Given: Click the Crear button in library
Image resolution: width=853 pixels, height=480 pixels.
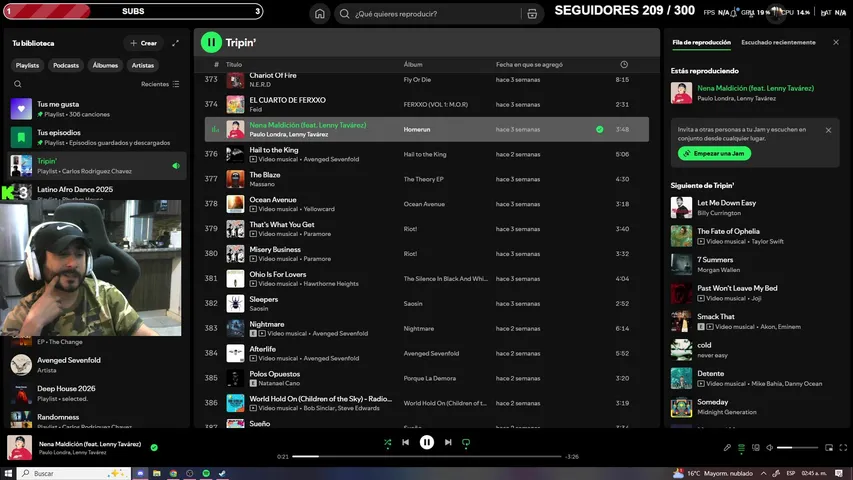Looking at the screenshot, I should [x=144, y=43].
